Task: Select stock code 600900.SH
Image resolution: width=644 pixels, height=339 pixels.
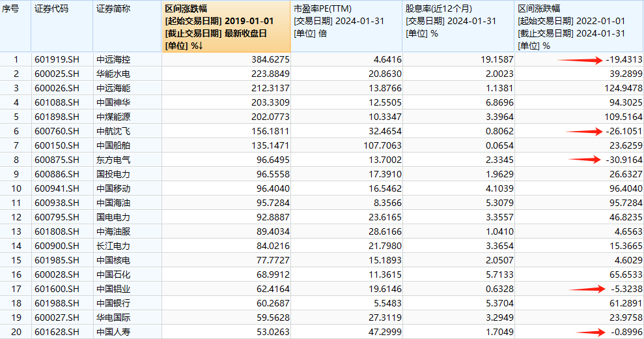Action: [x=57, y=246]
